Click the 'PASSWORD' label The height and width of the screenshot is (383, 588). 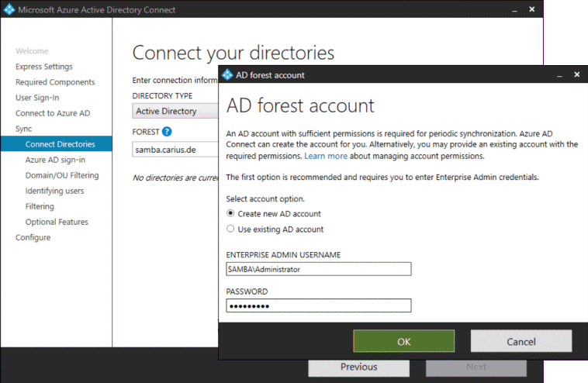[247, 292]
